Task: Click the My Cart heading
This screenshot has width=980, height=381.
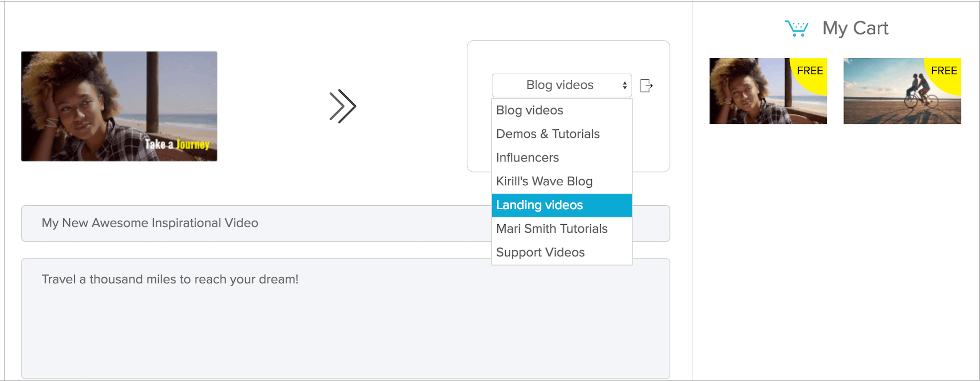Action: pos(855,28)
